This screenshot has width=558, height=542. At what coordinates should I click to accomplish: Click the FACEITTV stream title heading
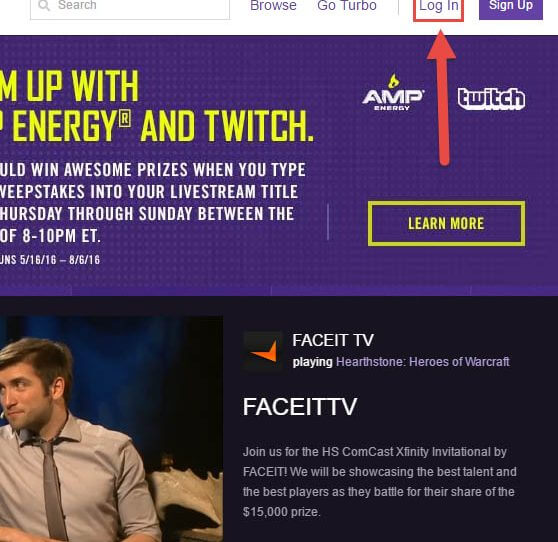point(300,406)
